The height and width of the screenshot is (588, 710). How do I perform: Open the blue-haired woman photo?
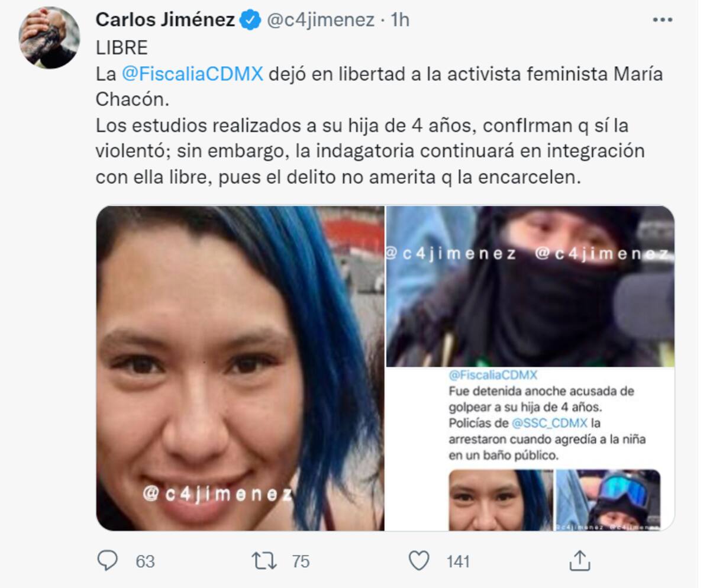[x=240, y=368]
